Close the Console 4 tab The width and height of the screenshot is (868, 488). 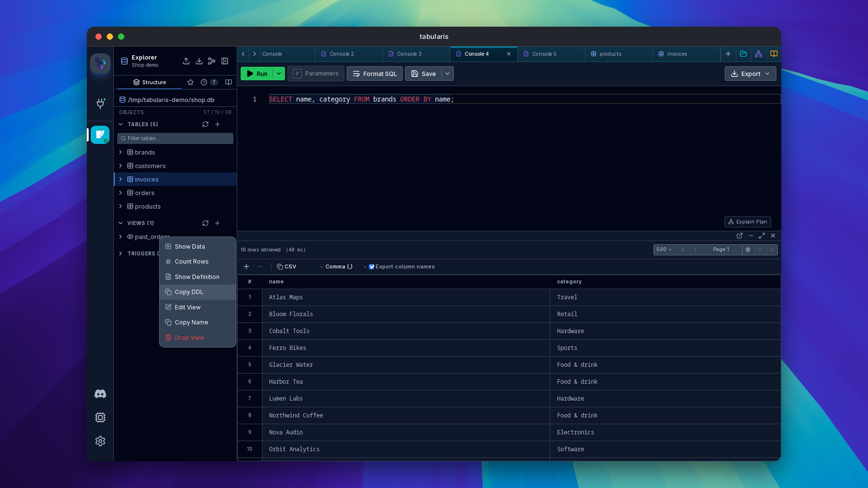coord(509,54)
